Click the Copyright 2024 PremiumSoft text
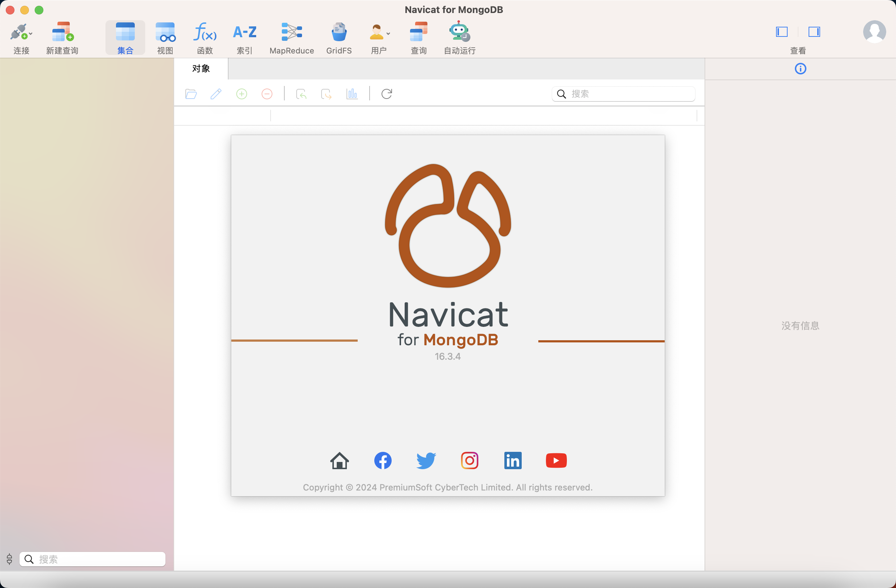The image size is (896, 588). click(x=448, y=488)
